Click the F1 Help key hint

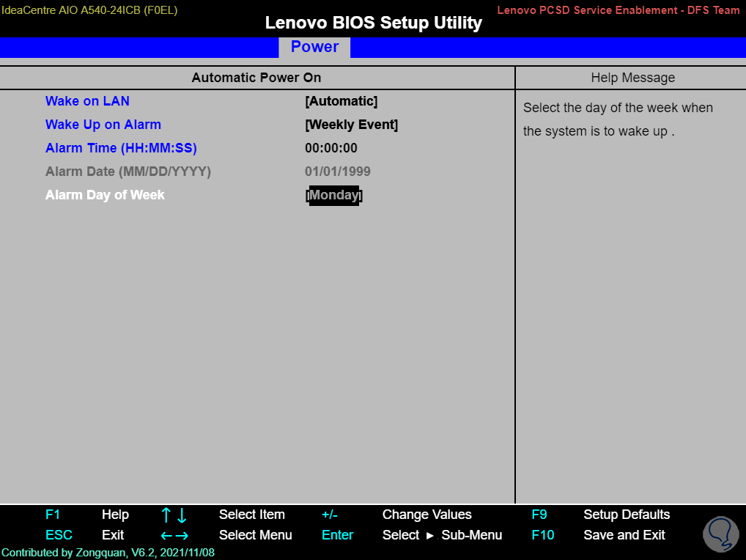pyautogui.click(x=86, y=515)
